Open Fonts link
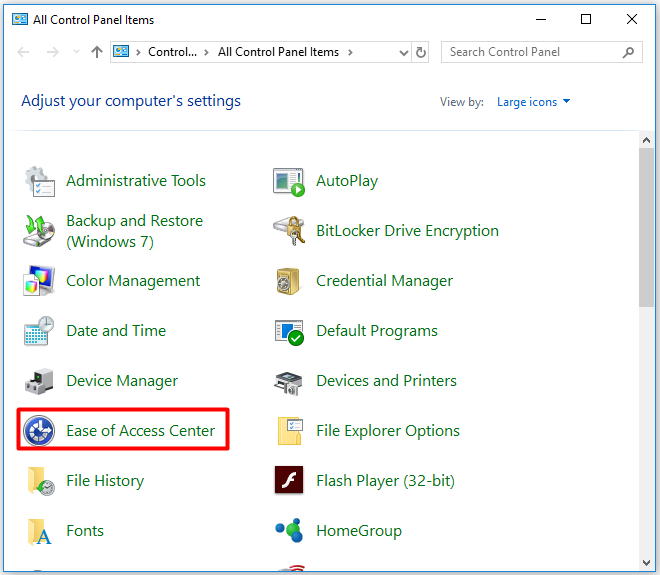660x575 pixels. [85, 530]
